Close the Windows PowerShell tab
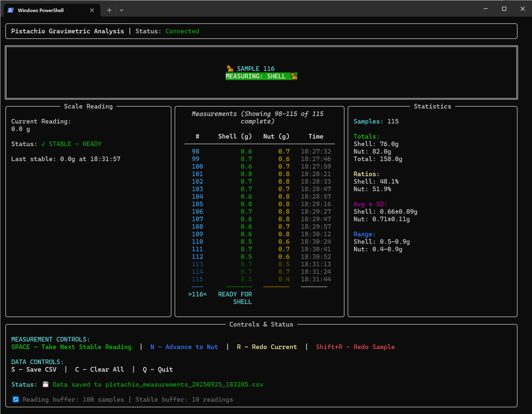The image size is (532, 414). tap(92, 10)
